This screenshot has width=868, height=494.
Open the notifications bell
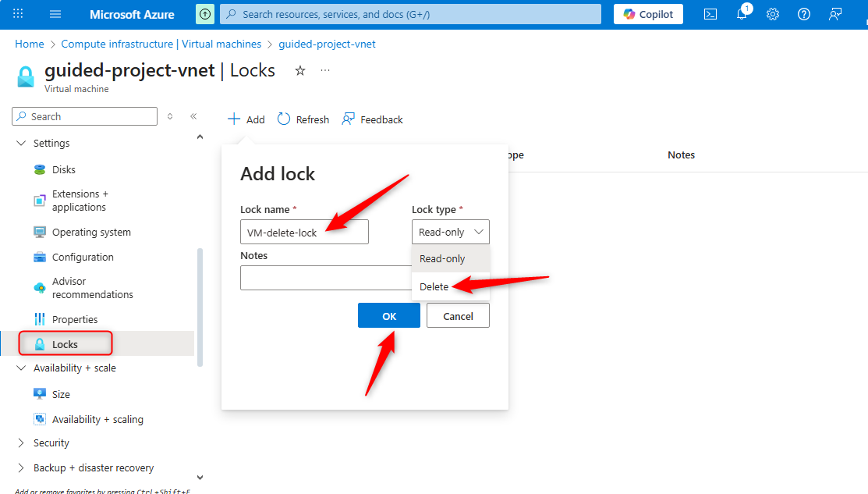click(x=742, y=14)
